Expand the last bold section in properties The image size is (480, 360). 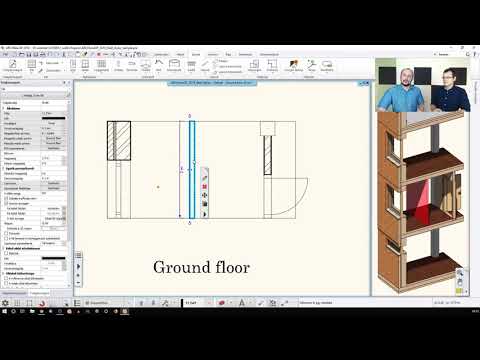[x=3, y=273]
